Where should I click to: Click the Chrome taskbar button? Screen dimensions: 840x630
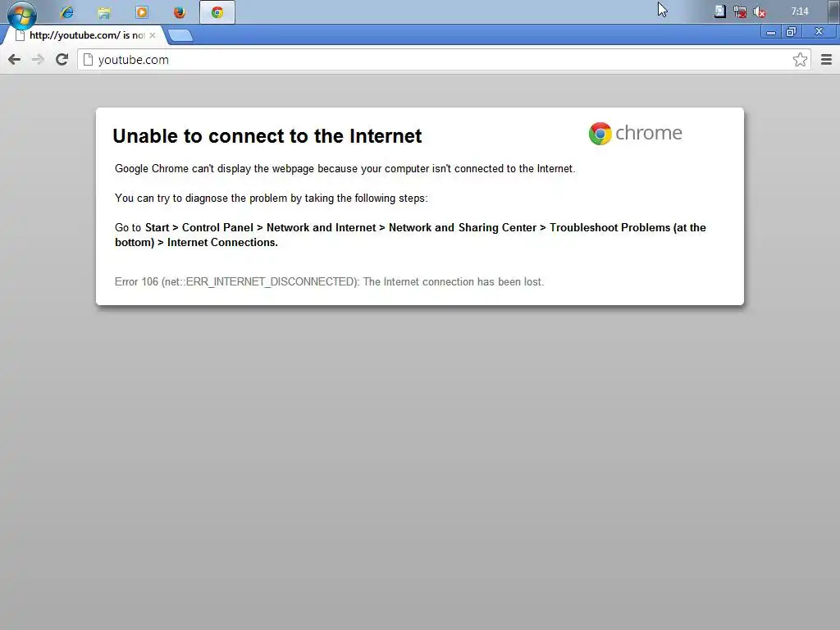coord(217,11)
